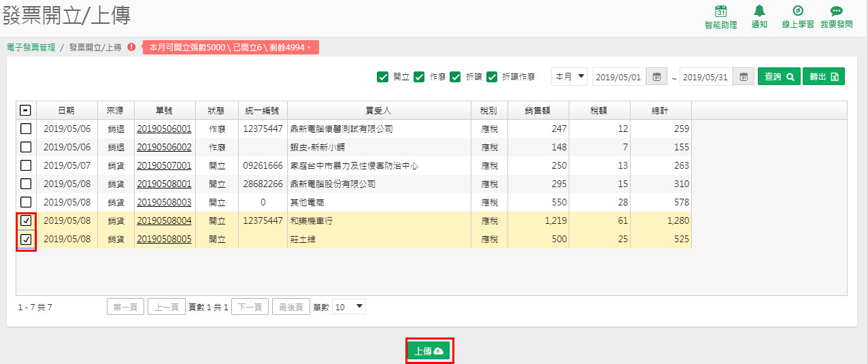The width and height of the screenshot is (868, 364).
Task: Open the 本月 date range dropdown
Action: [569, 77]
